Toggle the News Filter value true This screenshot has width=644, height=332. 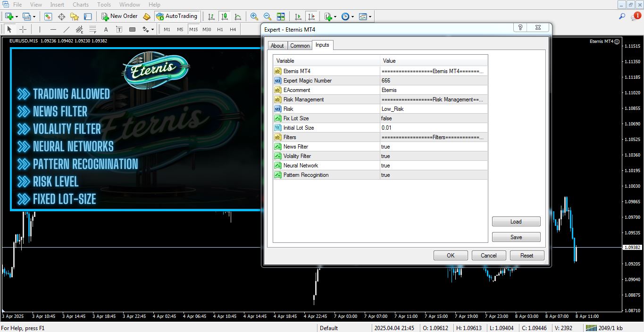pos(385,147)
